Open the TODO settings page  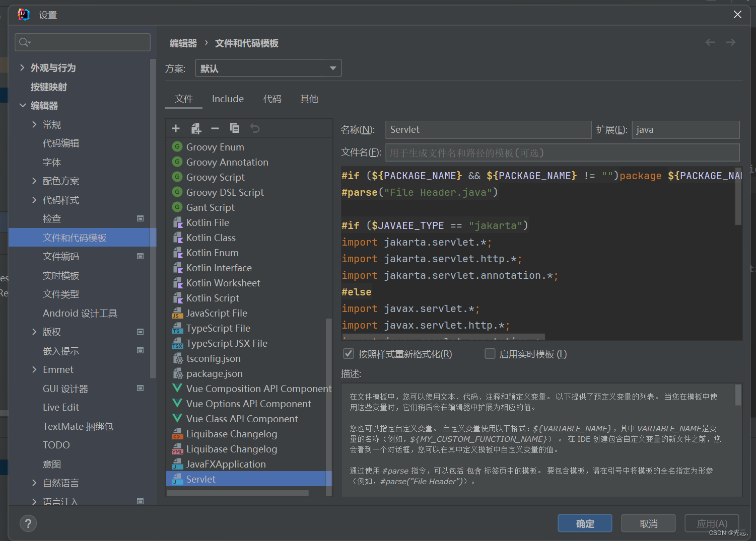click(56, 445)
